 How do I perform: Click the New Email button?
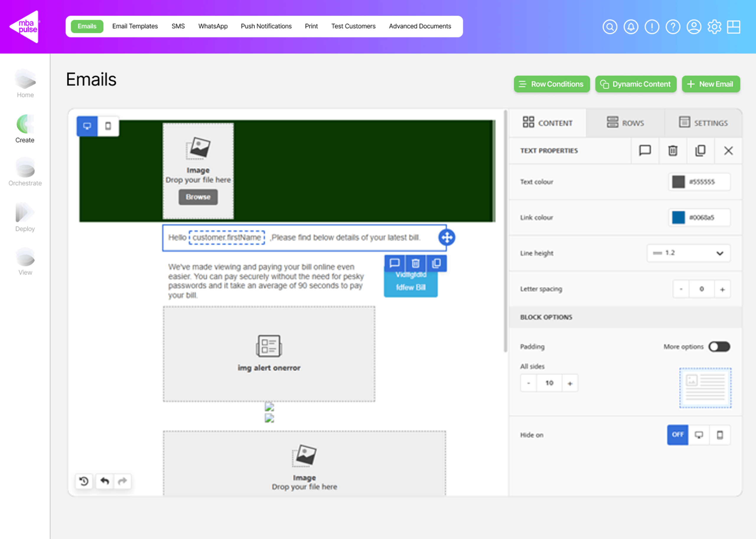tap(711, 84)
